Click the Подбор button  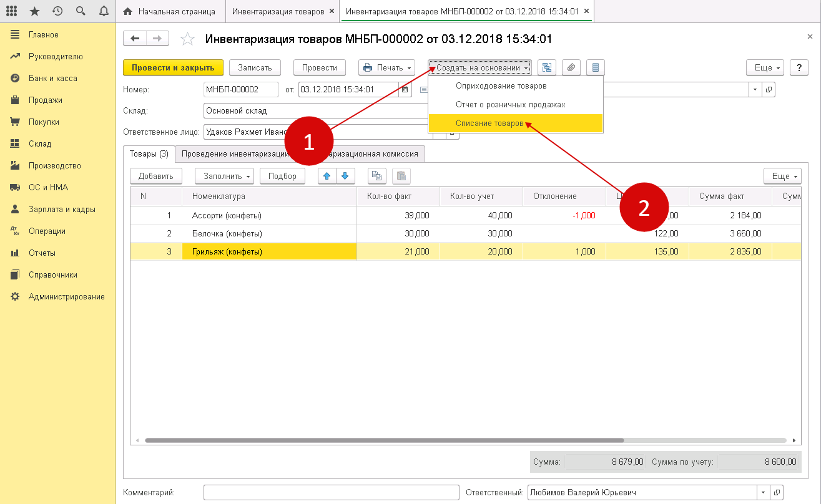pos(282,176)
